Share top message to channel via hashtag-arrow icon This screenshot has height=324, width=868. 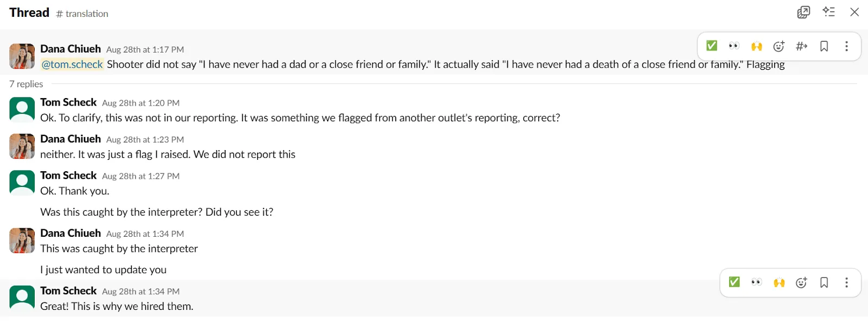802,46
